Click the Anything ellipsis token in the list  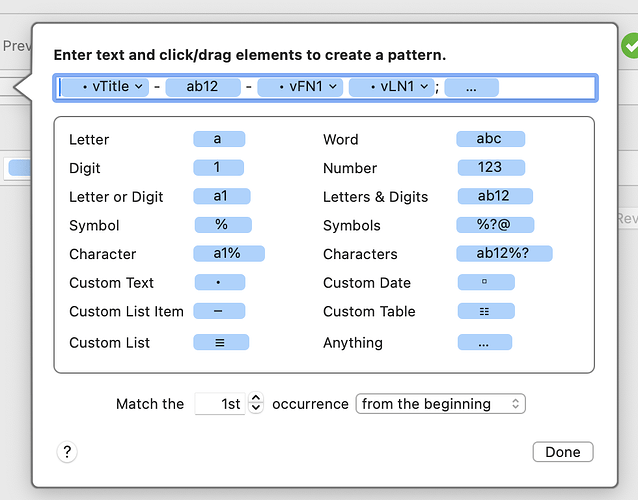click(484, 342)
